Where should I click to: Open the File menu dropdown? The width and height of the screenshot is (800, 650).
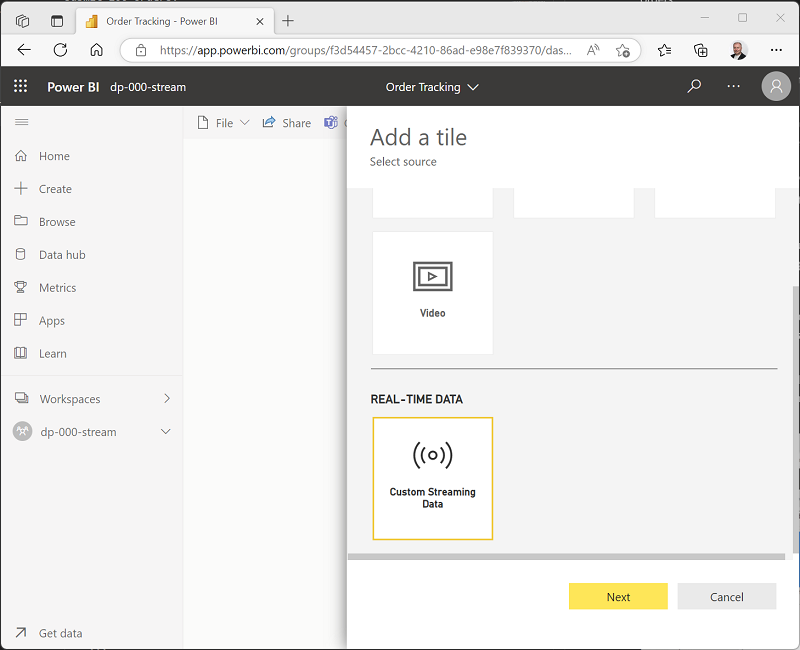223,123
